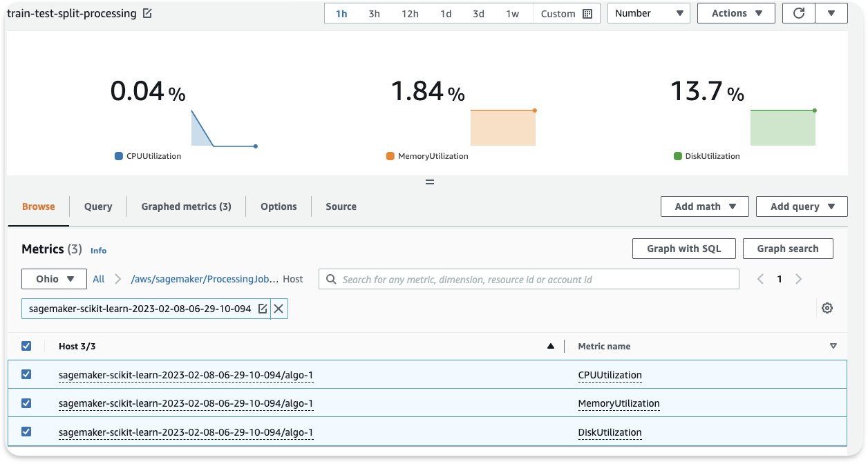
Task: Remove the sagemaker-scikit-learn filter chip
Action: (279, 309)
